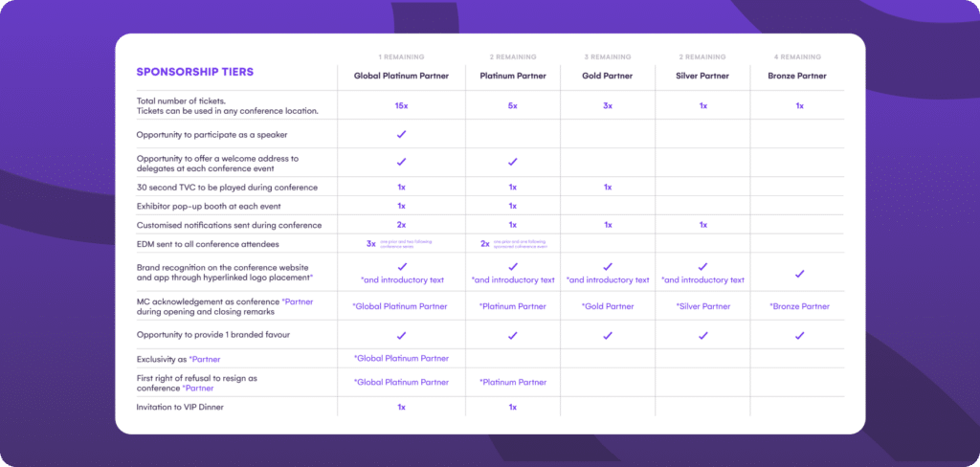Screen dimensions: 980x467
Task: Click "*Bronze Partner" MC acknowledgement text
Action: pyautogui.click(x=799, y=306)
